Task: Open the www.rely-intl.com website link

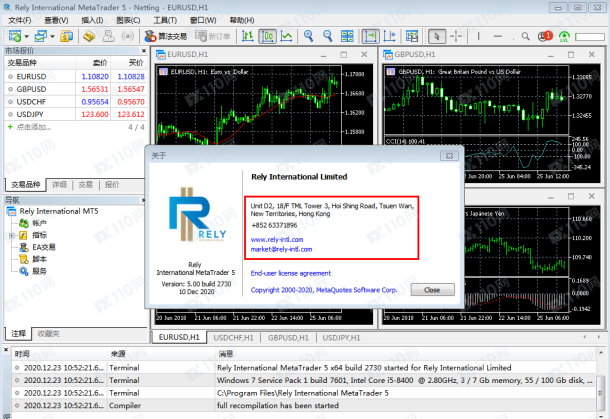Action: (275, 240)
